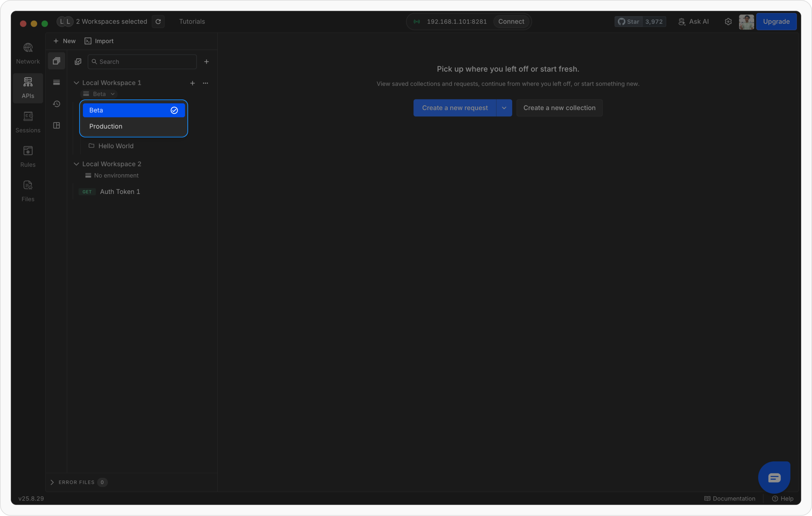Image resolution: width=812 pixels, height=516 pixels.
Task: Select the checked Beta environment option
Action: tap(134, 110)
